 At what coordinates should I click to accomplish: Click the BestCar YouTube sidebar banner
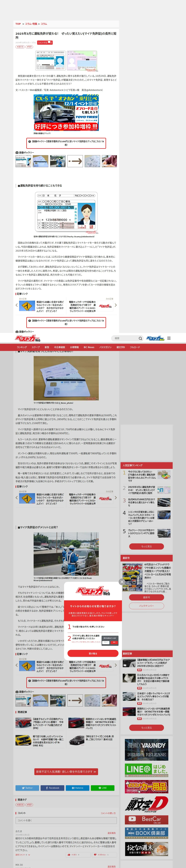[146, 820]
